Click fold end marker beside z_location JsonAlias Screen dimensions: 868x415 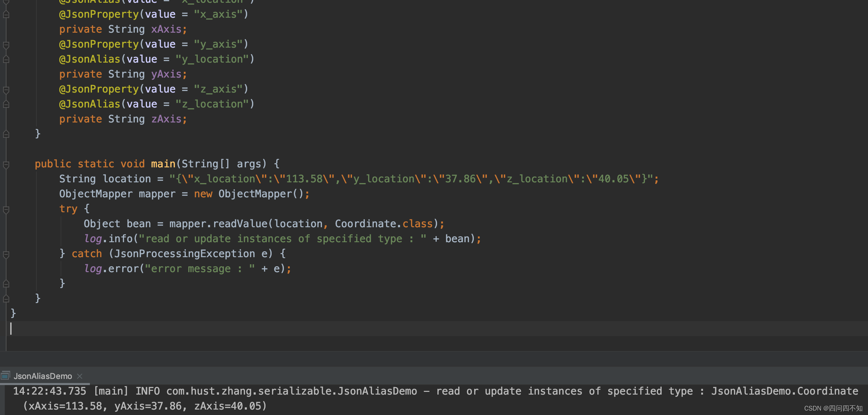pyautogui.click(x=6, y=104)
